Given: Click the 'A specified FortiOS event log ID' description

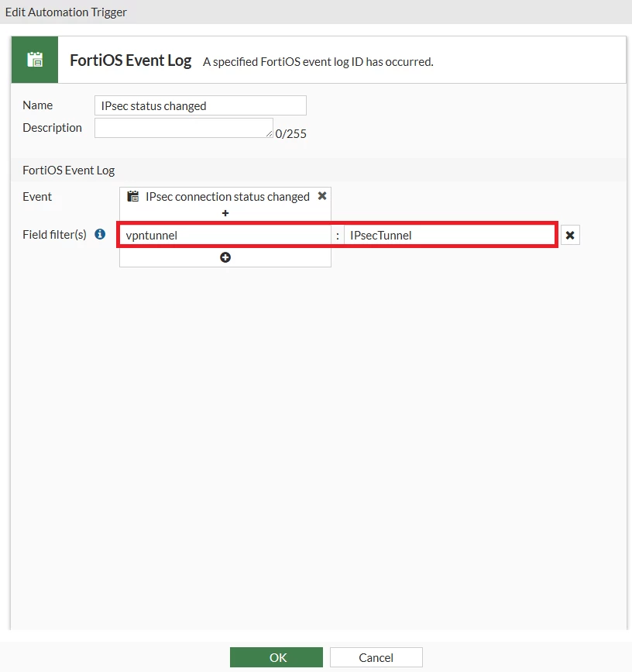Looking at the screenshot, I should tap(318, 62).
